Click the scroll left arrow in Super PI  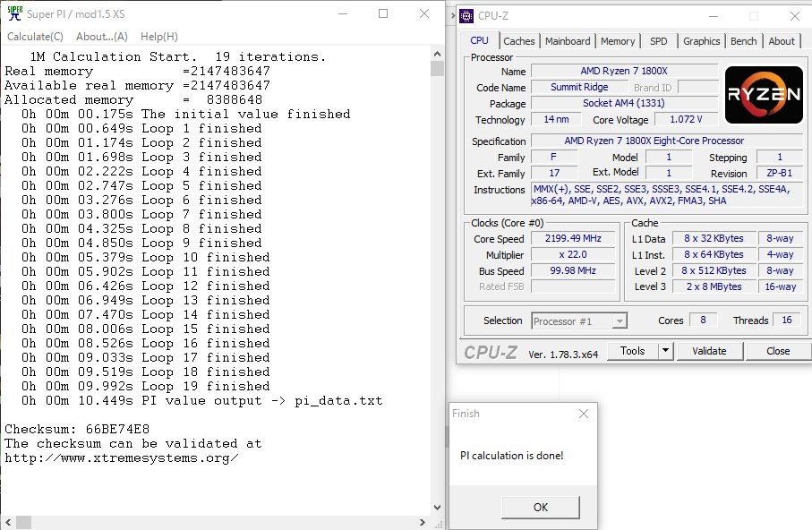(8, 522)
